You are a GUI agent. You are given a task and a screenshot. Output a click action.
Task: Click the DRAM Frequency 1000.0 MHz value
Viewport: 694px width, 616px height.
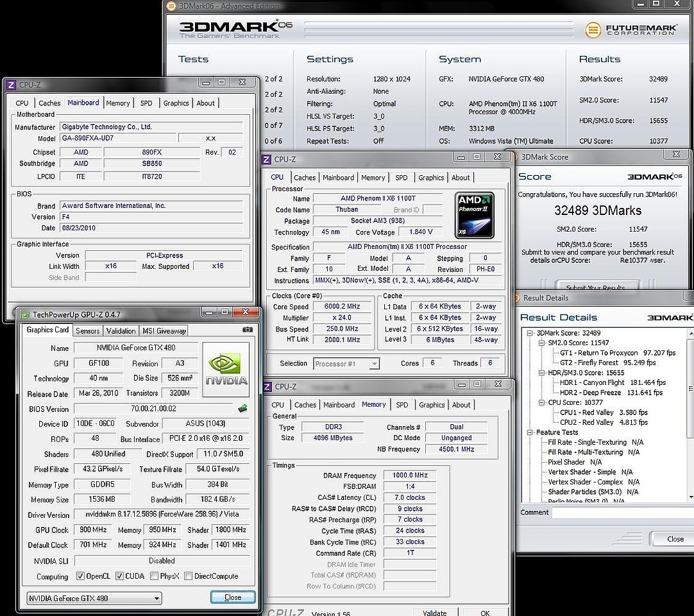coord(410,475)
